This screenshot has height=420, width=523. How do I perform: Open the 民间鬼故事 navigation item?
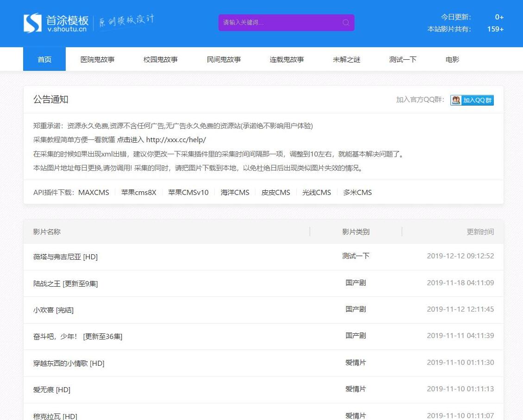(x=224, y=59)
